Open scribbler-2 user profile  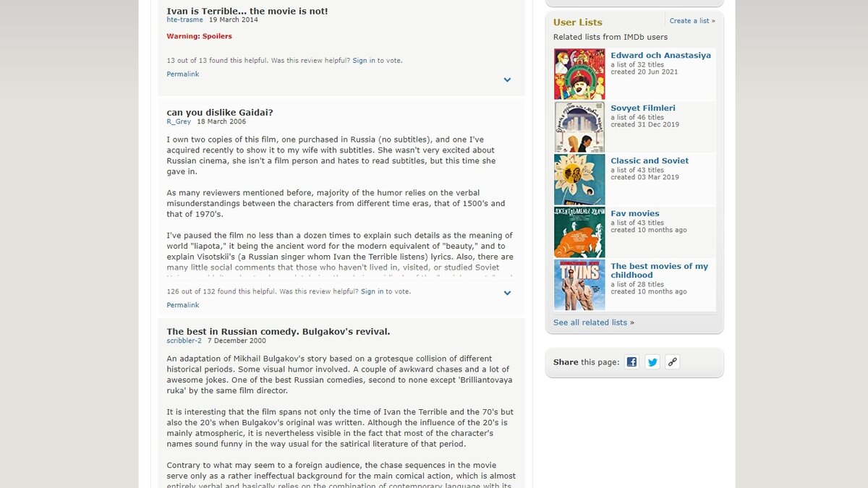pyautogui.click(x=184, y=341)
